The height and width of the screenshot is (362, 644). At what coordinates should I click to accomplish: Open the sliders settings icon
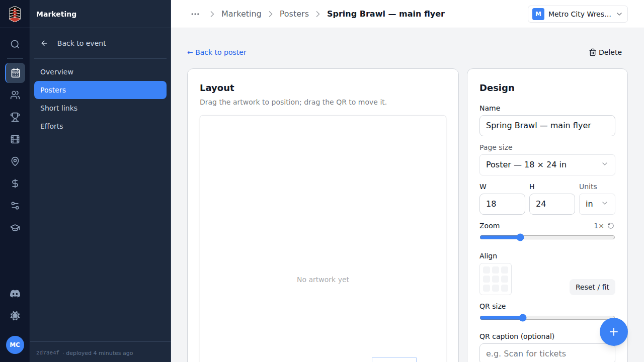pos(15,206)
